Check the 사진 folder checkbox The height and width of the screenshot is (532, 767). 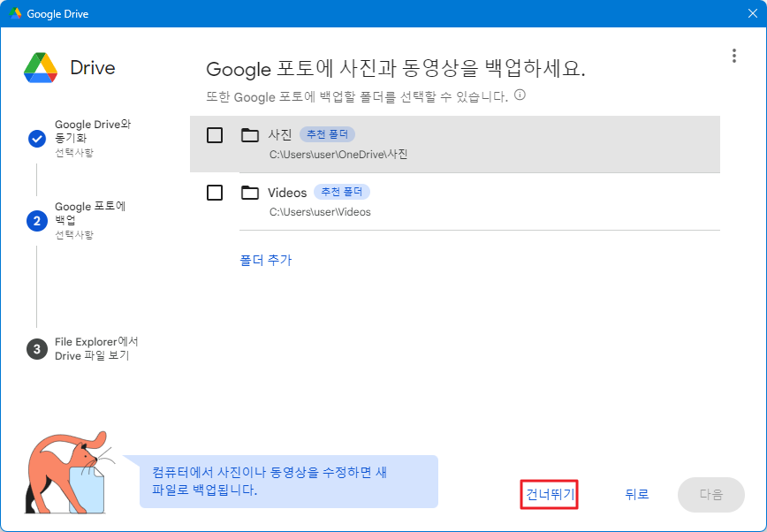(x=215, y=135)
